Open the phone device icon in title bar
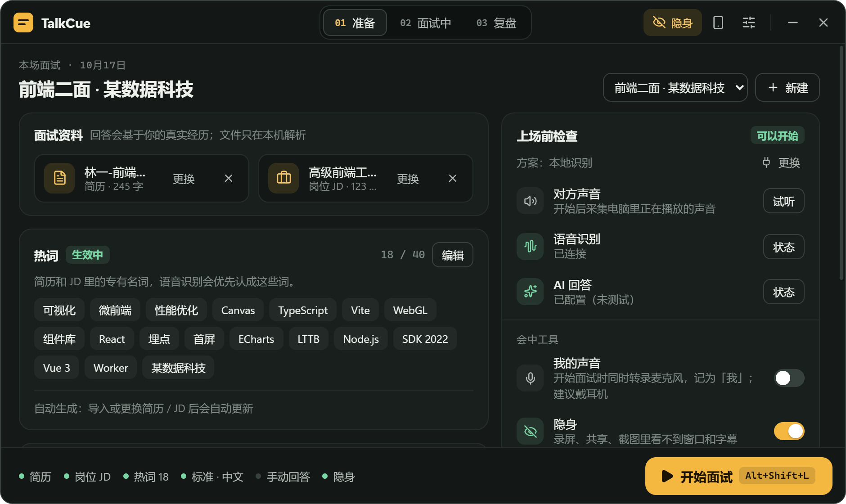The image size is (846, 504). (718, 22)
